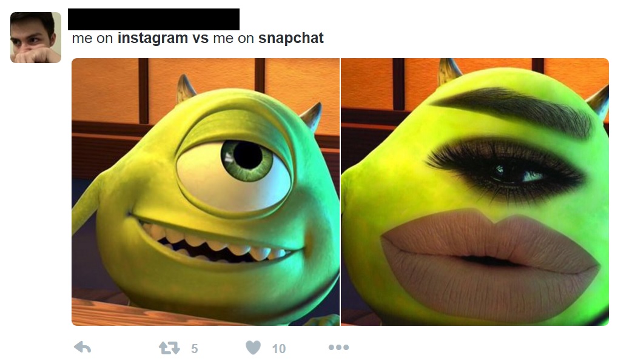Click the bold vs in tweet text

(200, 38)
